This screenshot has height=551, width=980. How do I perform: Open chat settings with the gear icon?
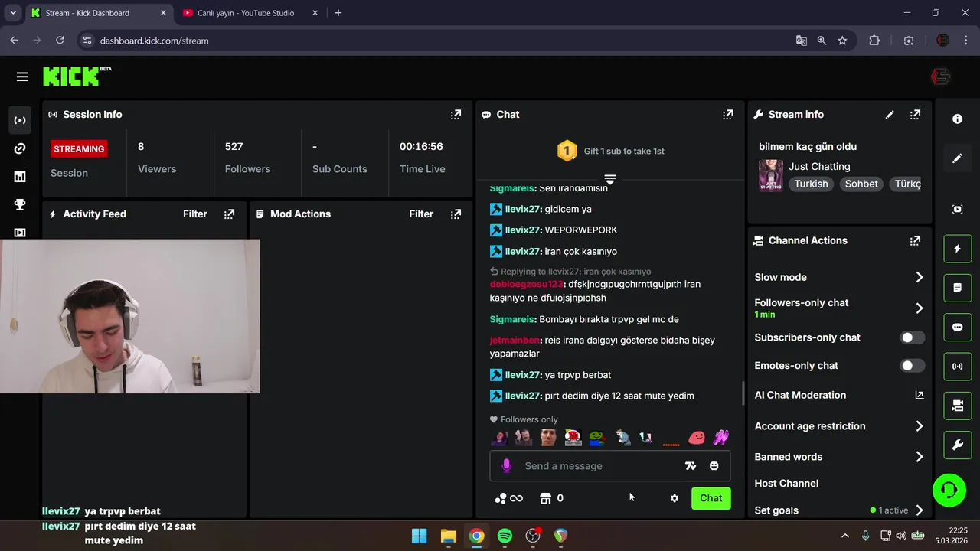[675, 498]
